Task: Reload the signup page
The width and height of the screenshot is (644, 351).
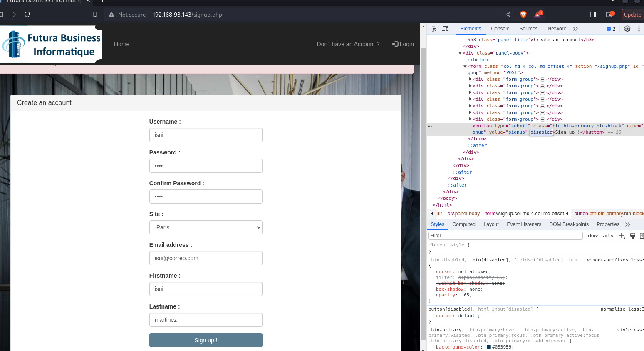Action: tap(27, 15)
